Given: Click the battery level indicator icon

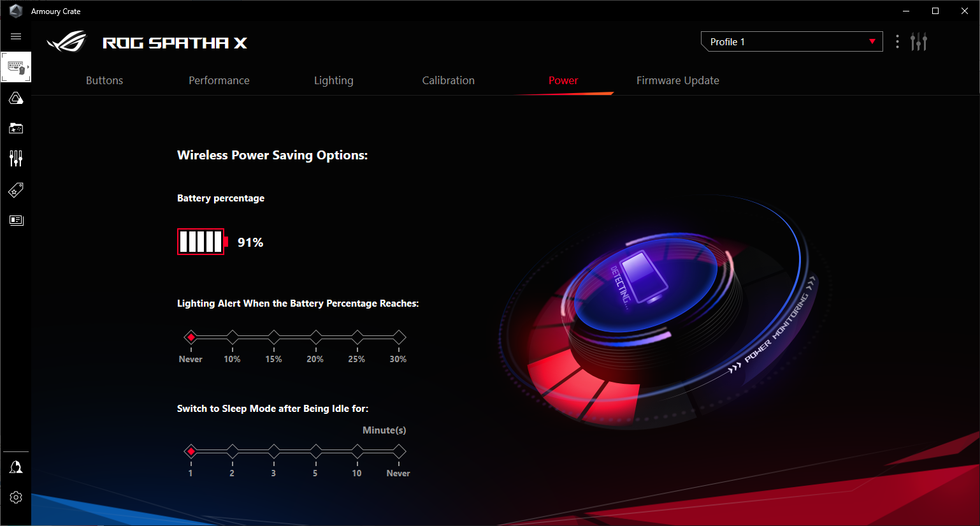Looking at the screenshot, I should pyautogui.click(x=203, y=242).
